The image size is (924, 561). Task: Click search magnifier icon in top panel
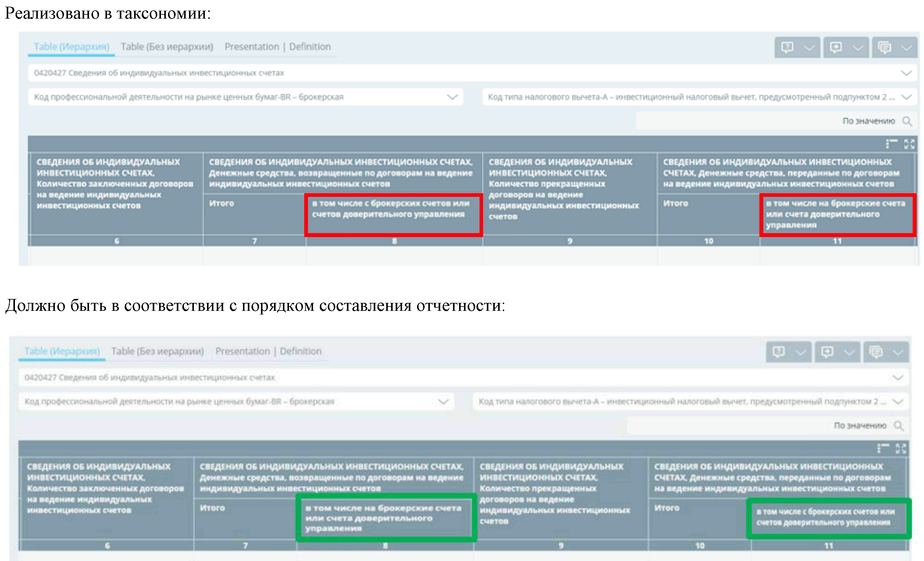pos(907,121)
